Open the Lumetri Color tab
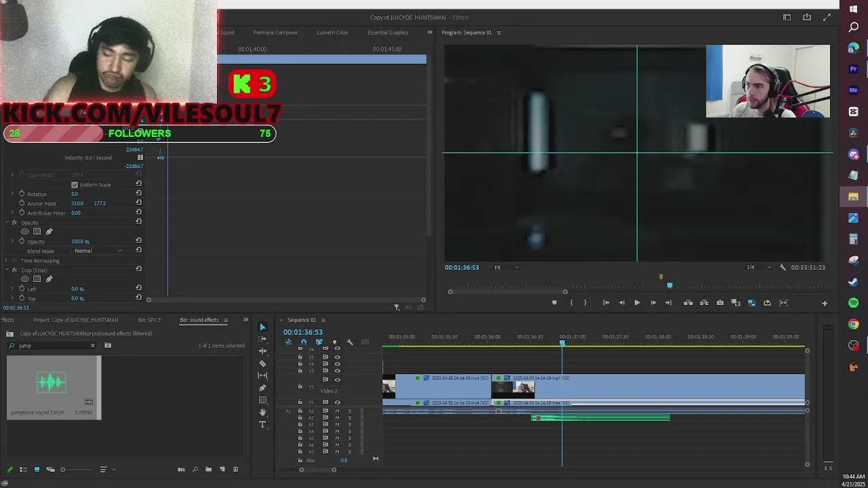 332,33
